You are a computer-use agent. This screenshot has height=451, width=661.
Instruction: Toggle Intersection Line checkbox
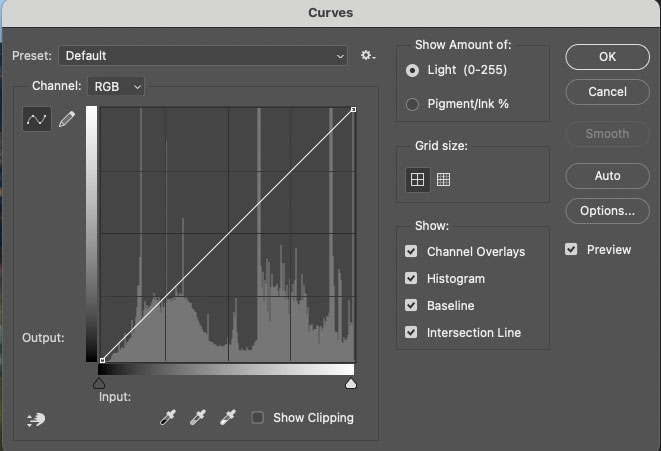(x=411, y=332)
